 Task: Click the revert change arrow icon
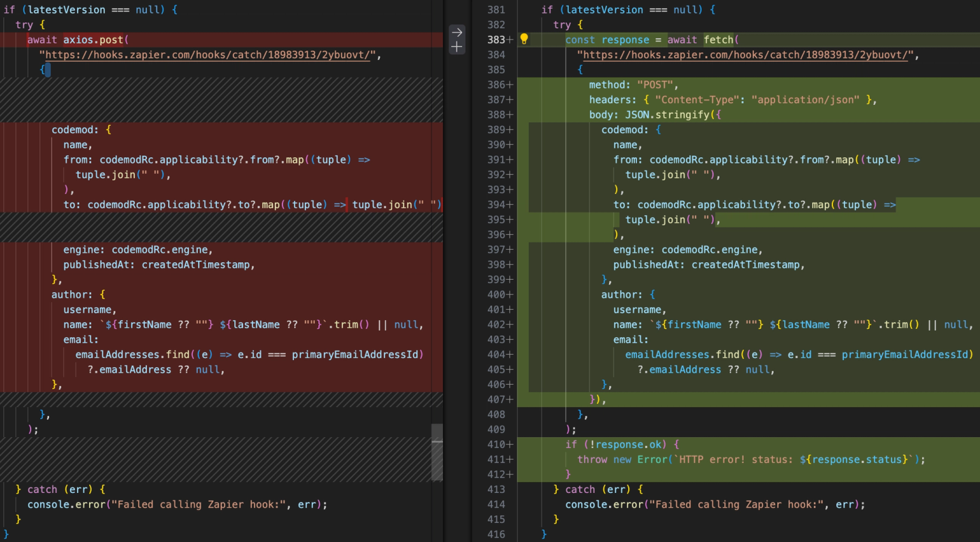pos(457,32)
